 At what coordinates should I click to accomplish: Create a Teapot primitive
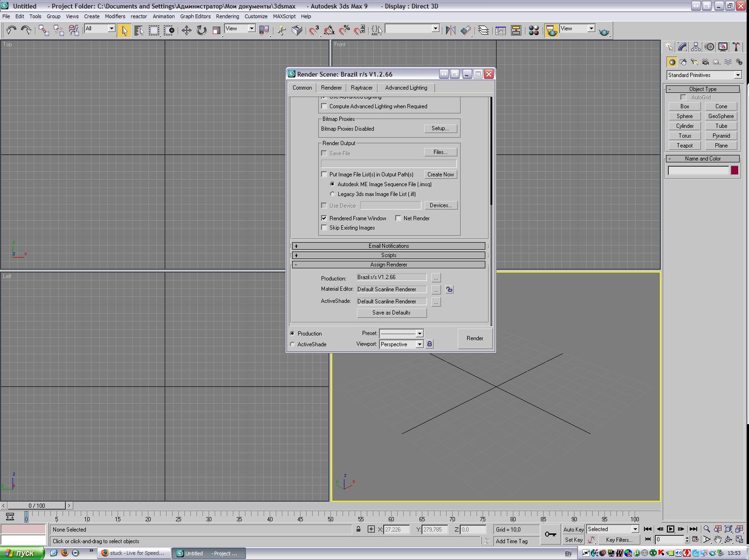685,146
